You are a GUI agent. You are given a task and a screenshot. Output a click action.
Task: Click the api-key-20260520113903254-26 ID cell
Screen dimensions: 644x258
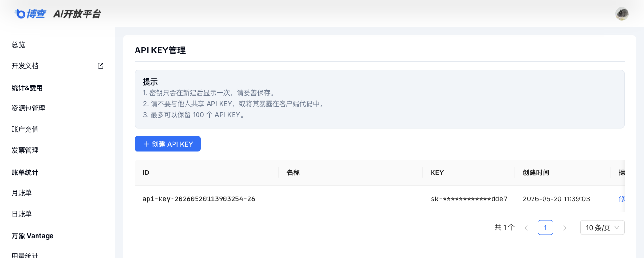(x=199, y=199)
